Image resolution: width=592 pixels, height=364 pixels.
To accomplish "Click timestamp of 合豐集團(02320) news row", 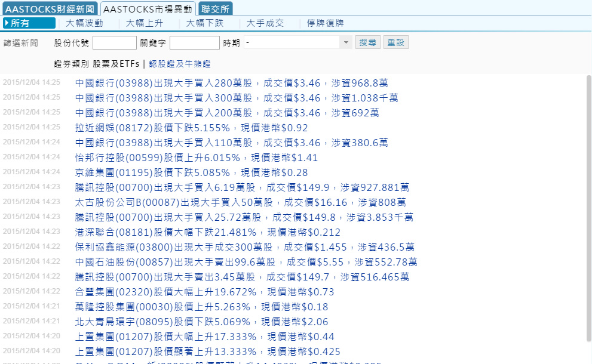I will (x=31, y=291).
